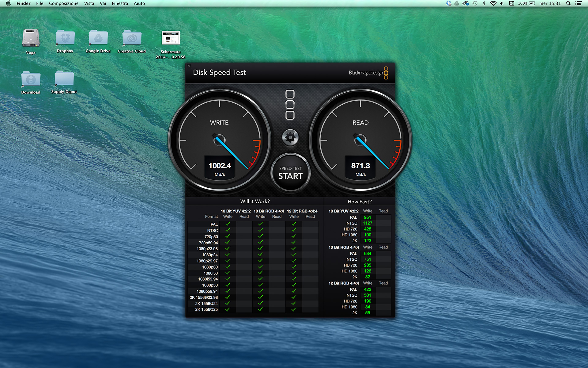588x368 pixels.
Task: Open the Wi-Fi status menu
Action: coord(493,3)
